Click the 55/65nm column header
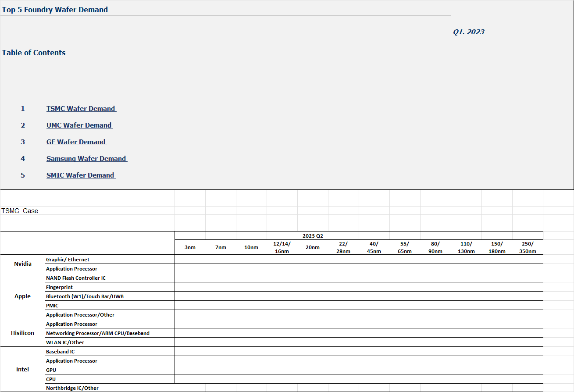The width and height of the screenshot is (574, 392). (x=405, y=247)
